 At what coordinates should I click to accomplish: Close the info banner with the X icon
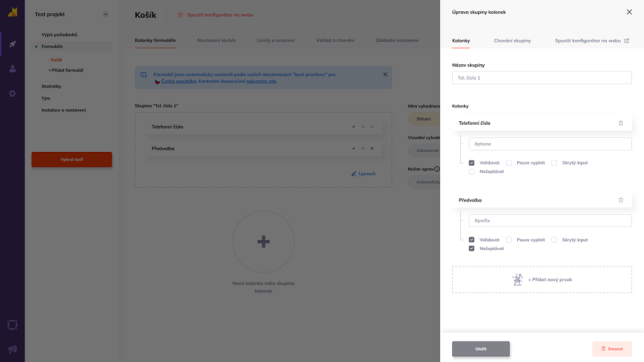pos(385,74)
